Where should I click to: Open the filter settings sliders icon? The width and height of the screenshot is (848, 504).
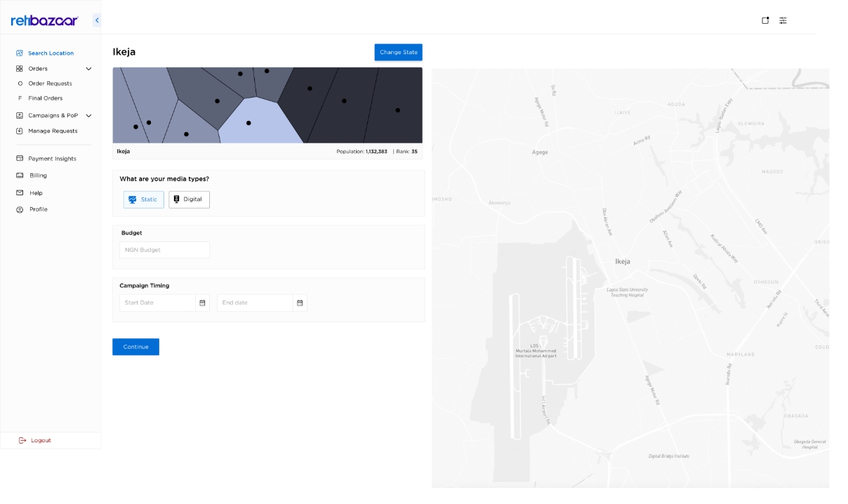[x=783, y=20]
